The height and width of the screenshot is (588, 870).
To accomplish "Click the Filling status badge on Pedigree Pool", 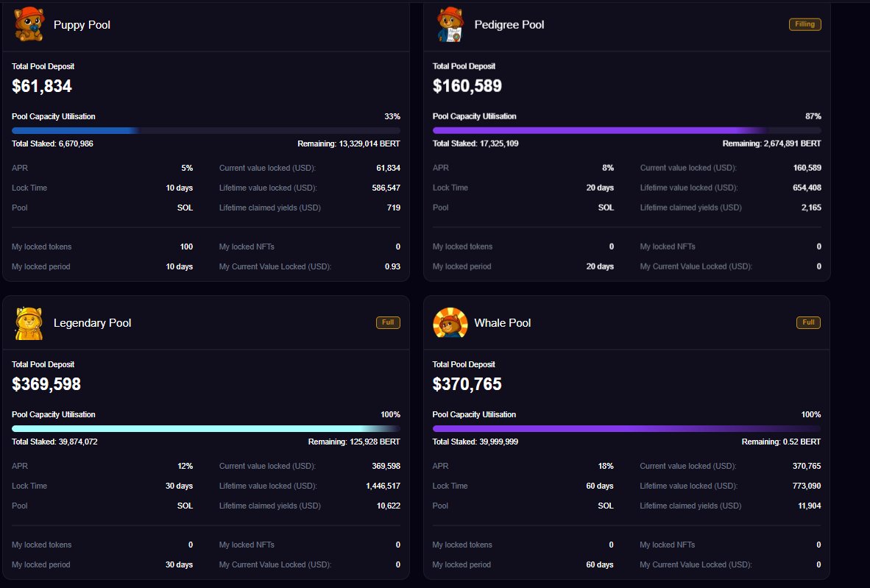I will [804, 24].
